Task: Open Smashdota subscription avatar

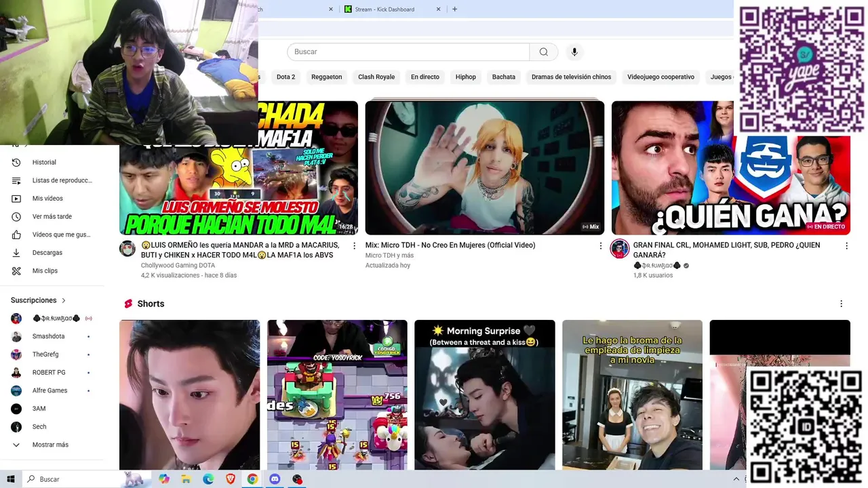Action: coord(16,337)
